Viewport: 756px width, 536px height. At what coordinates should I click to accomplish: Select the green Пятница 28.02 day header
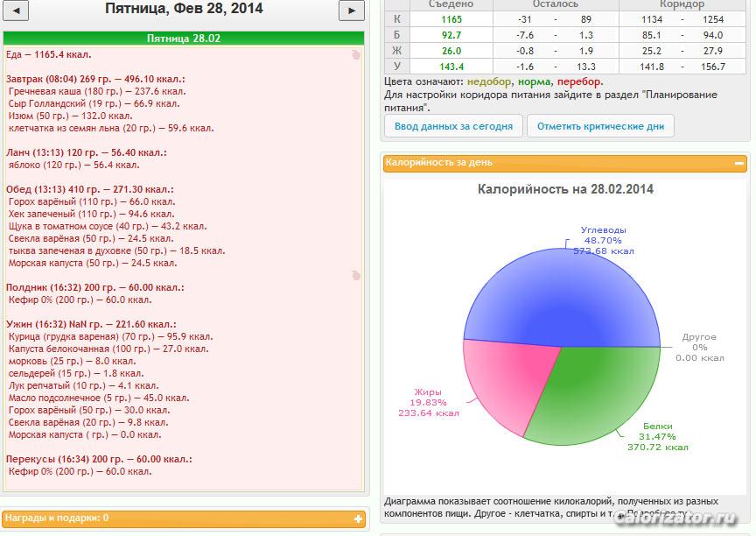tap(183, 39)
